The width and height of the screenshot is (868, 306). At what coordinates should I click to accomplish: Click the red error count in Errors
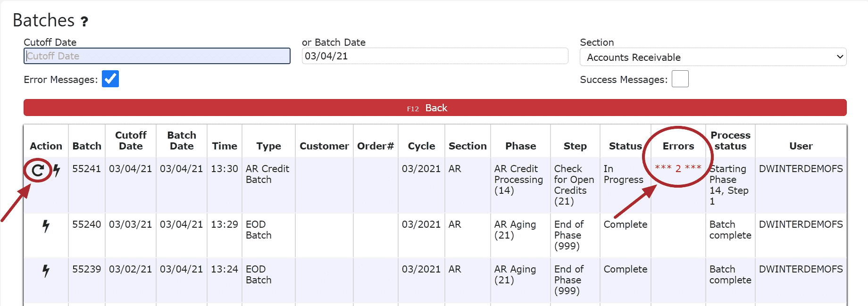(x=678, y=168)
